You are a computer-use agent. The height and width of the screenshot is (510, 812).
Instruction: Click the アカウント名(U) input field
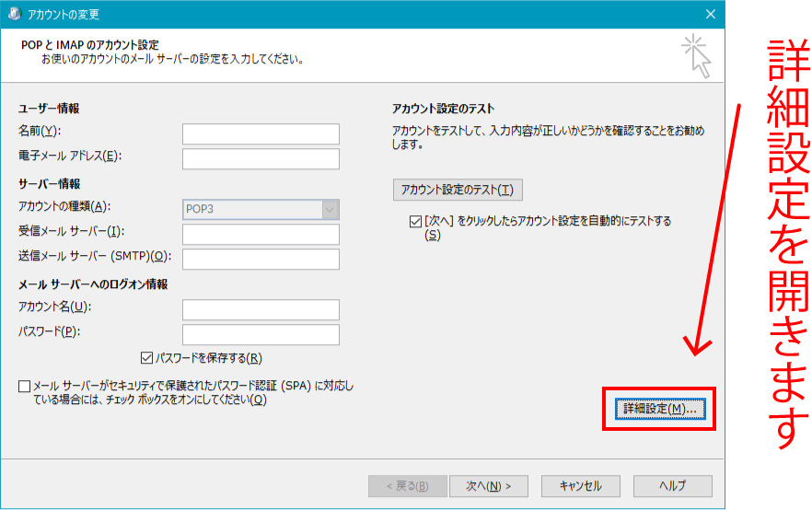(261, 309)
